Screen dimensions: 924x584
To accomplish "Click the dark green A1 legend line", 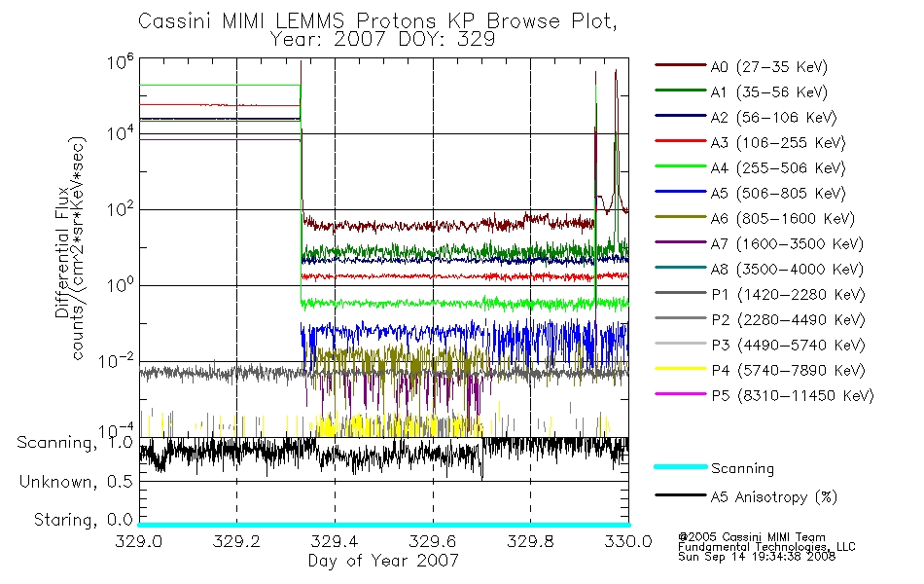I will (x=680, y=91).
